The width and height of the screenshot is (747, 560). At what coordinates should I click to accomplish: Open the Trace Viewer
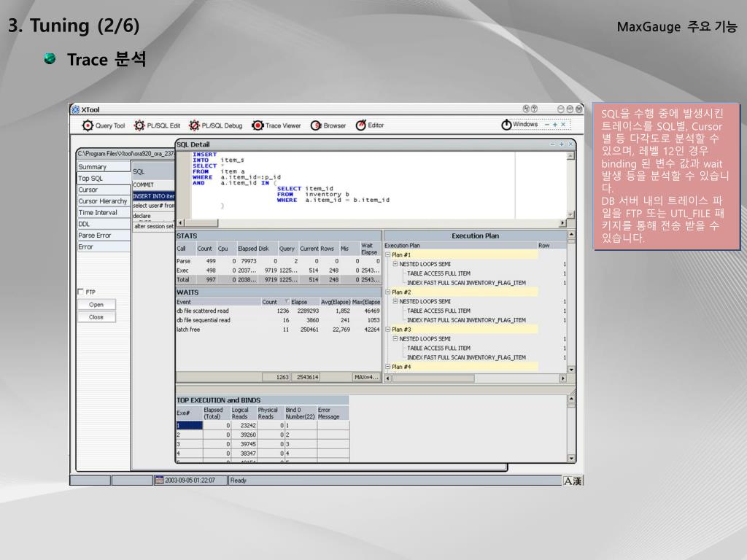(276, 125)
